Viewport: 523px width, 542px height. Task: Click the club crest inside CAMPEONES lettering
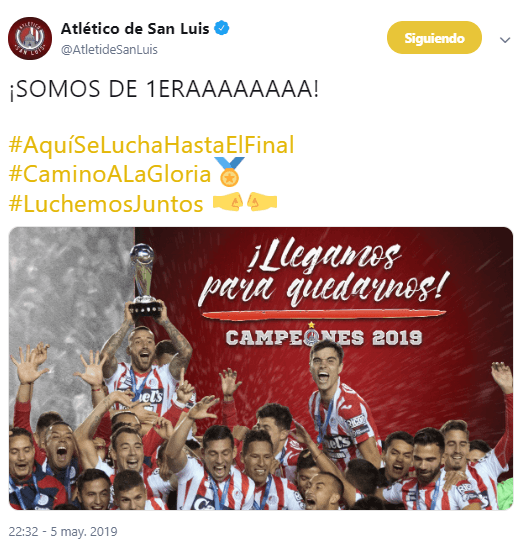point(312,338)
